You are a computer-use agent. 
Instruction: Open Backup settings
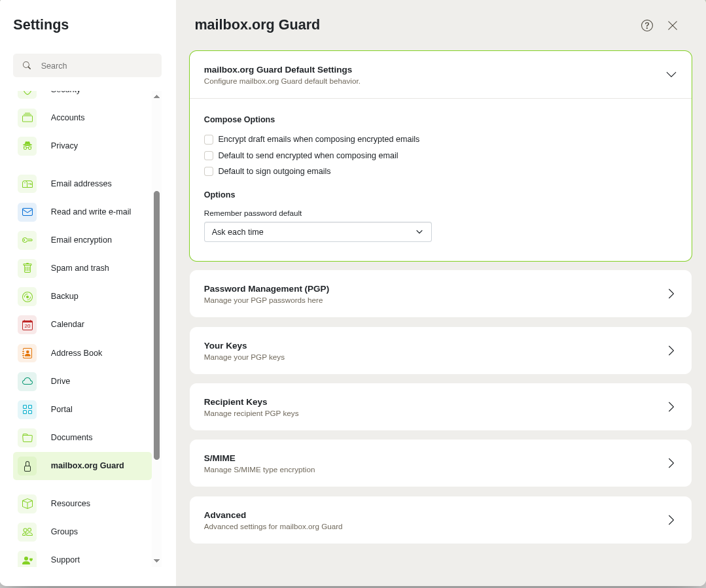pos(82,297)
